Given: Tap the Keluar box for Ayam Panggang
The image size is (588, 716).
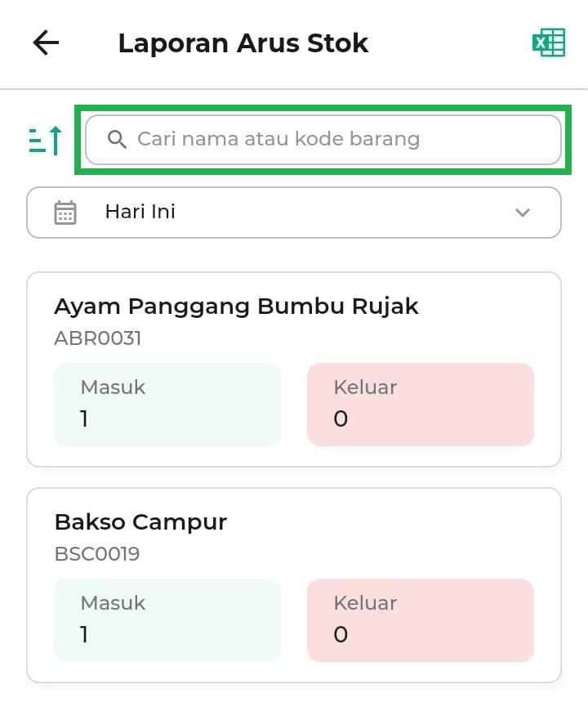Looking at the screenshot, I should (421, 405).
